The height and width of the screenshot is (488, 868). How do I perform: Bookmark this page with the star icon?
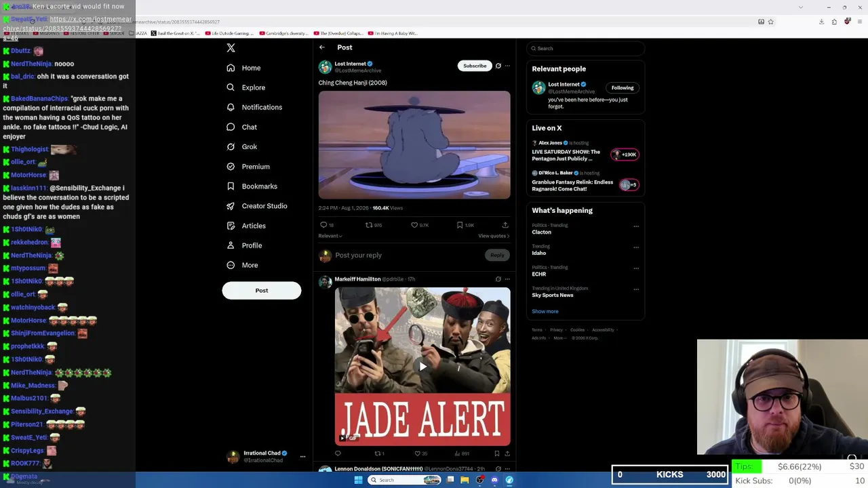coord(770,22)
